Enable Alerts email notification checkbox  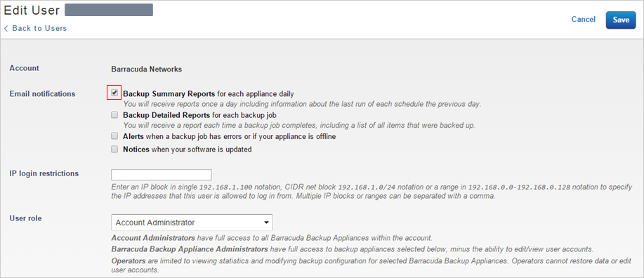tap(114, 136)
